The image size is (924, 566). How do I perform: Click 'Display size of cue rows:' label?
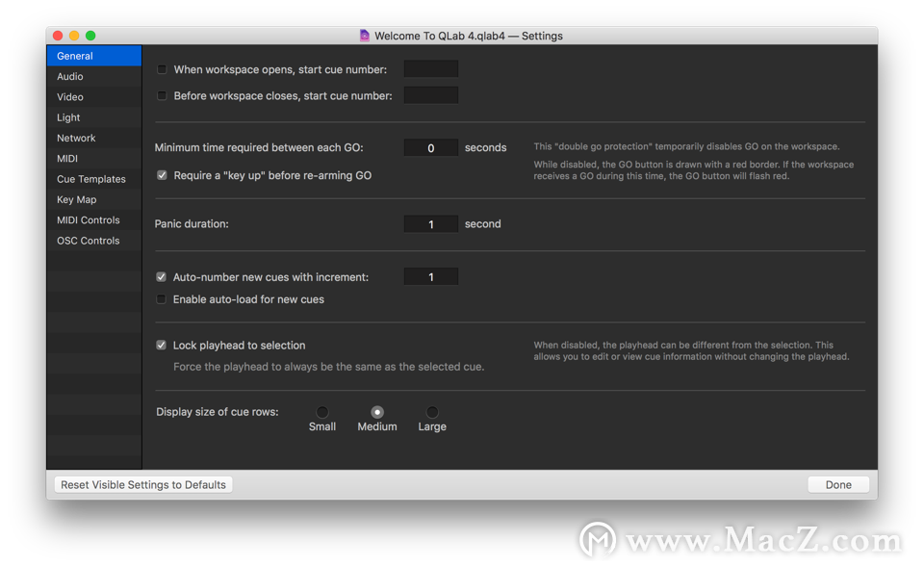[218, 412]
